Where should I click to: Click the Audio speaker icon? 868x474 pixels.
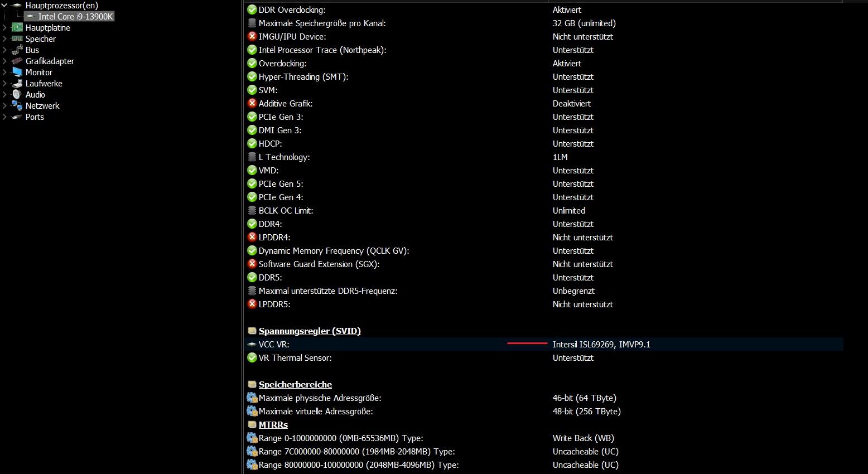[17, 95]
